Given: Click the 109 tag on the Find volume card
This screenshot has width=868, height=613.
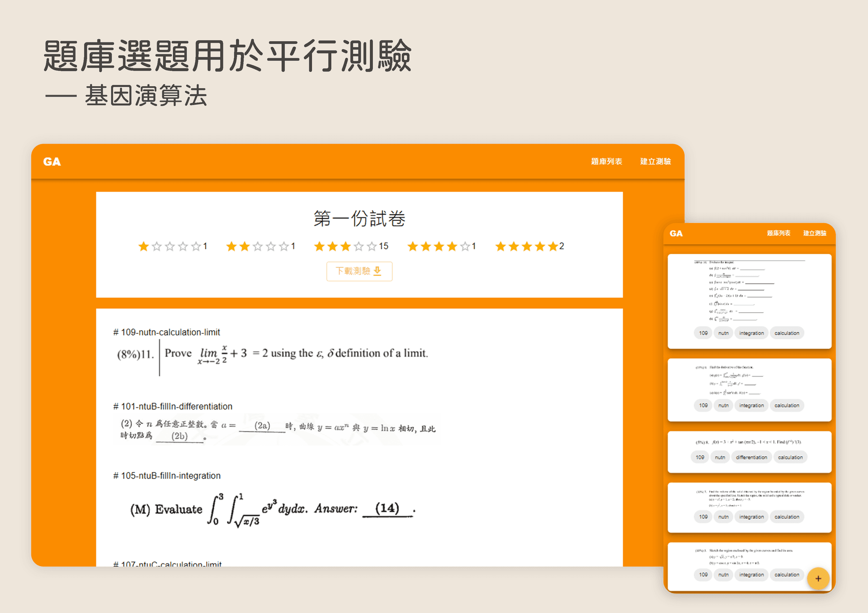Looking at the screenshot, I should click(x=703, y=517).
